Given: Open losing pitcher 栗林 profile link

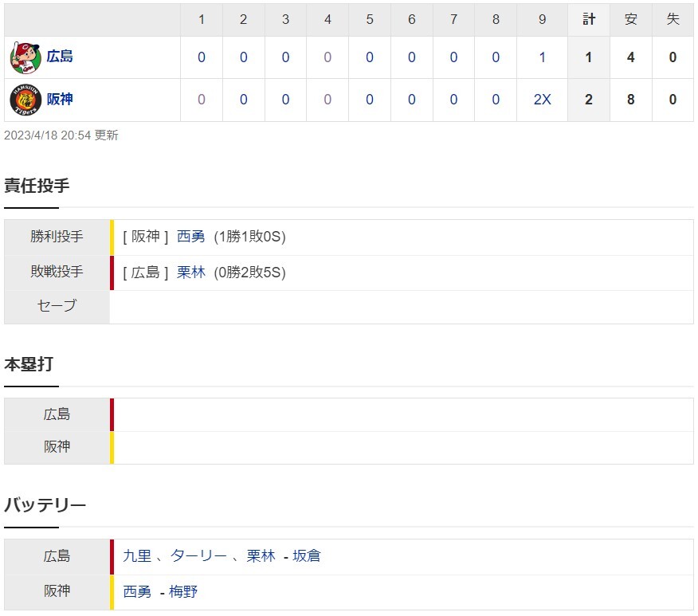Looking at the screenshot, I should click(x=190, y=272).
